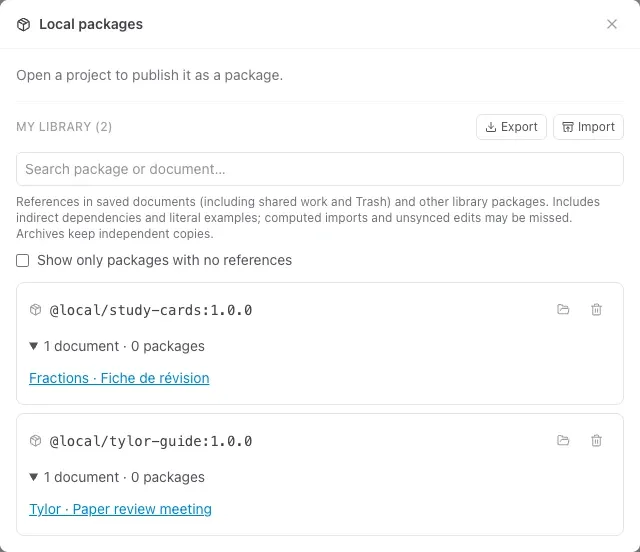Open the Fractions · Fiche de révision document
Image resolution: width=640 pixels, height=552 pixels.
pyautogui.click(x=119, y=378)
